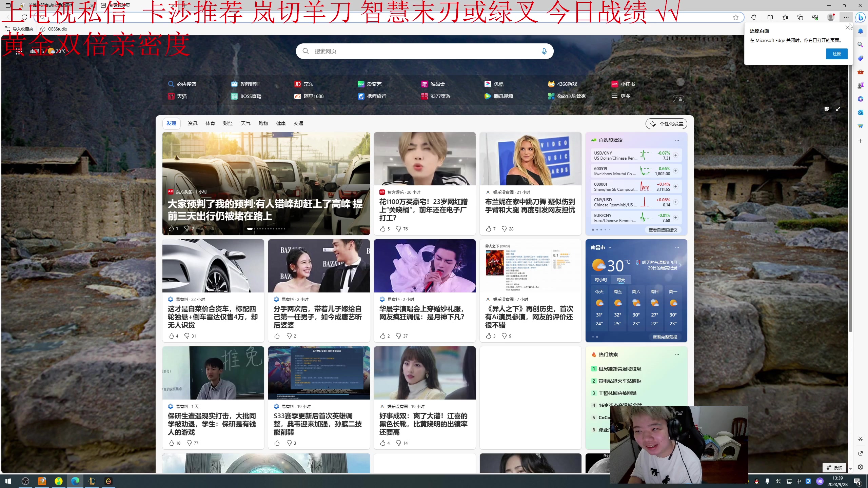Viewport: 868px width, 488px height.
Task: Expand the 南昌市 city dropdown
Action: coord(610,248)
